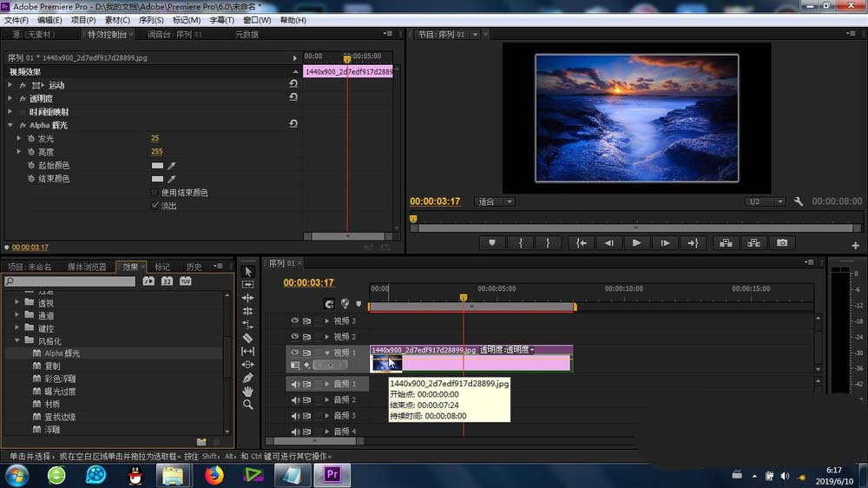This screenshot has width=868, height=488.
Task: Toggle 亮度 animation stopwatch
Action: 31,152
